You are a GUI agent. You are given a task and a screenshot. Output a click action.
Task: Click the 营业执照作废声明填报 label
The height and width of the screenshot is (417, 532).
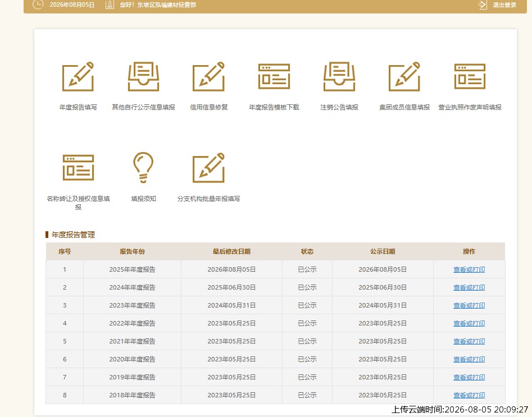click(470, 107)
